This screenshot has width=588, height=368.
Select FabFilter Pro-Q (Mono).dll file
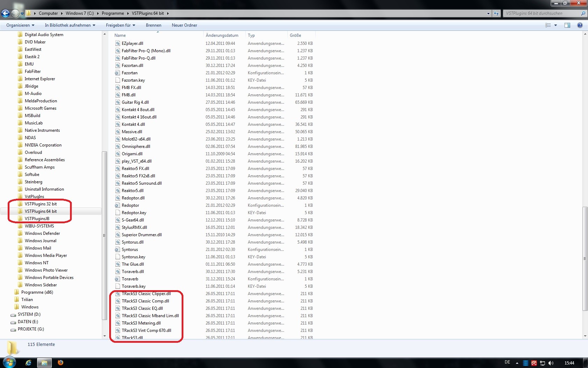coord(146,51)
